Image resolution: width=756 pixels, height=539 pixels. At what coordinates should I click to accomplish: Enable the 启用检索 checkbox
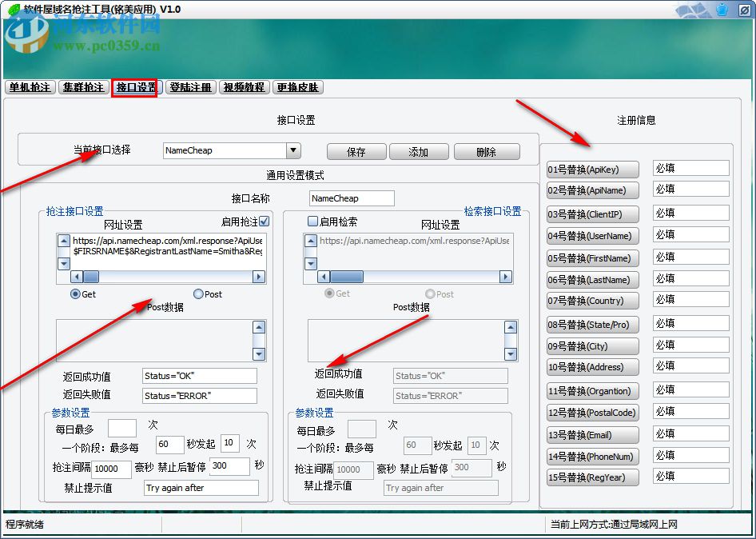(x=312, y=222)
